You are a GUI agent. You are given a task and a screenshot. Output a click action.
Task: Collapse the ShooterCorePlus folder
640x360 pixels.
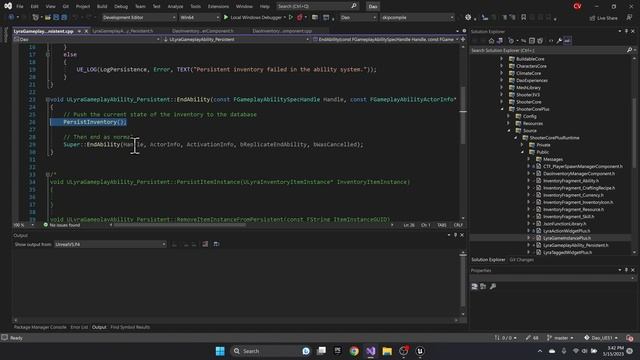click(502, 109)
